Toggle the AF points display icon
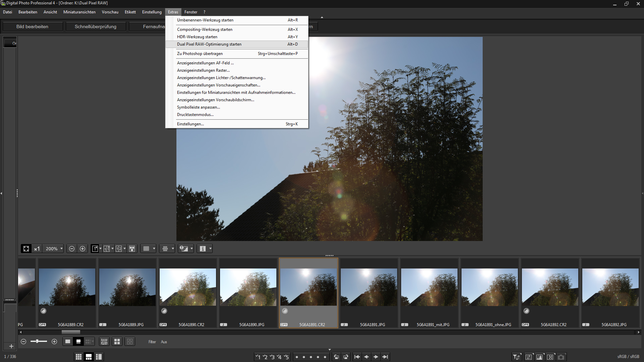The height and width of the screenshot is (362, 644). [165, 249]
